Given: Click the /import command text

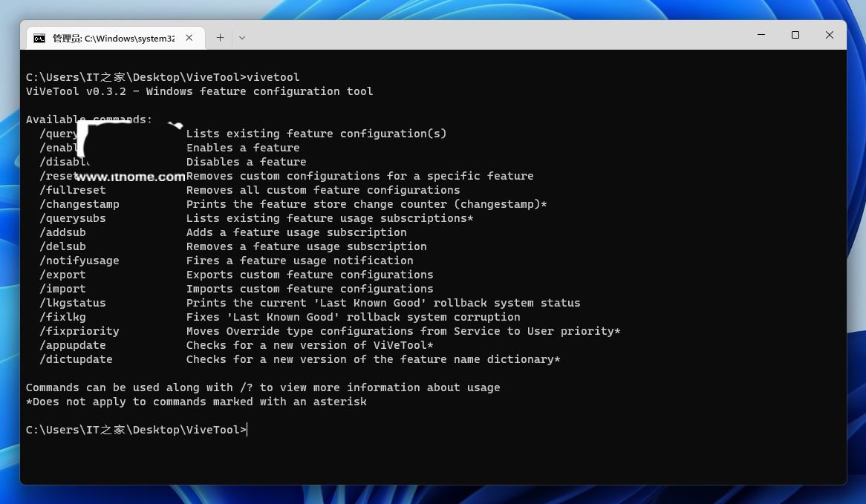Looking at the screenshot, I should click(62, 289).
